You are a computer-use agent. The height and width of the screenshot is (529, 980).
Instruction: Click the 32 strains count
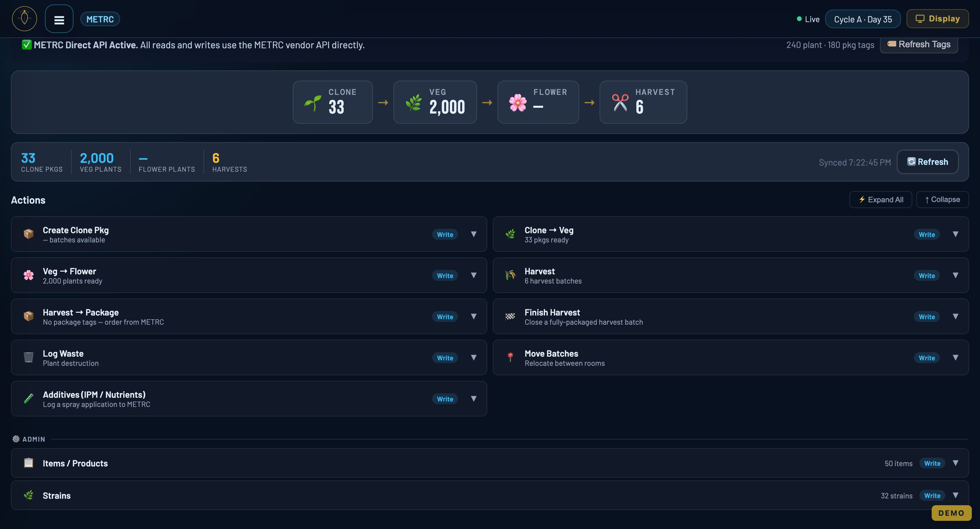[x=896, y=496]
